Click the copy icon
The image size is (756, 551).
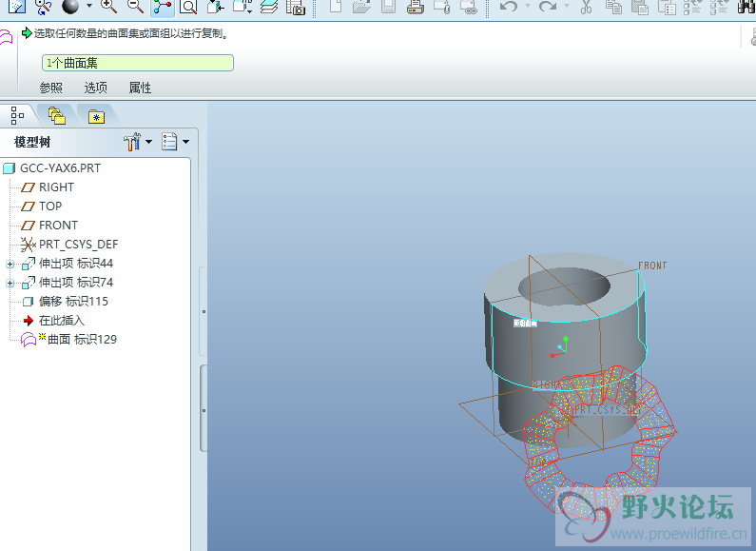coord(613,7)
